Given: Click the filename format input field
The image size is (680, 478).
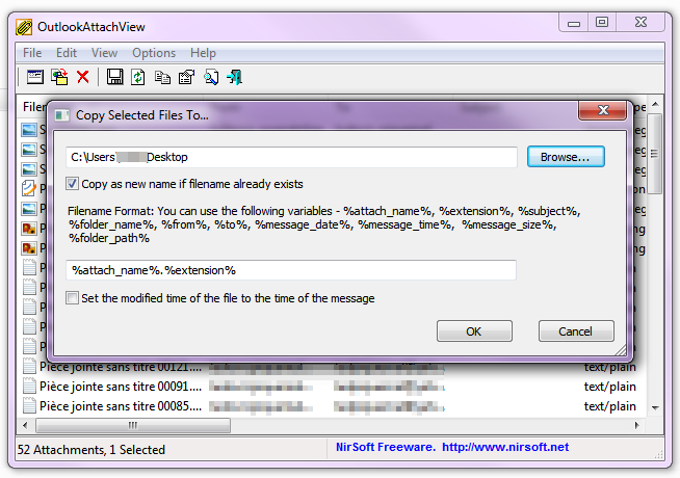Looking at the screenshot, I should tap(291, 270).
